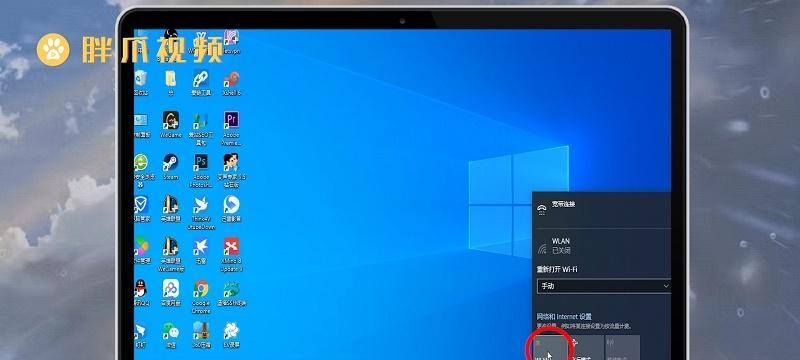The height and width of the screenshot is (360, 800).
Task: Toggle the airplane mode tile
Action: point(587,347)
